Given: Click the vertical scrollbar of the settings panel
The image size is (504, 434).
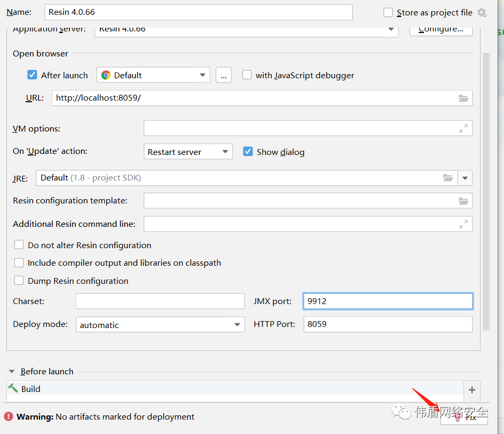Looking at the screenshot, I should (x=486, y=192).
